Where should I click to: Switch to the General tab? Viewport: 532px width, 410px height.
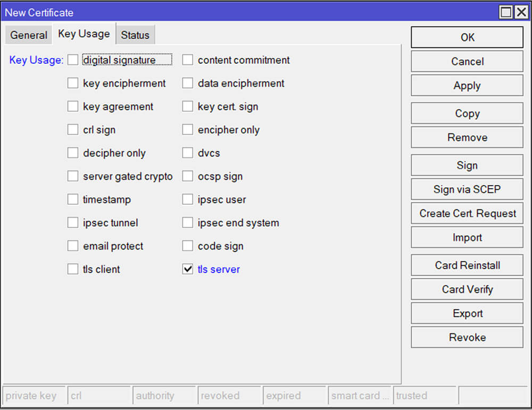coord(29,35)
